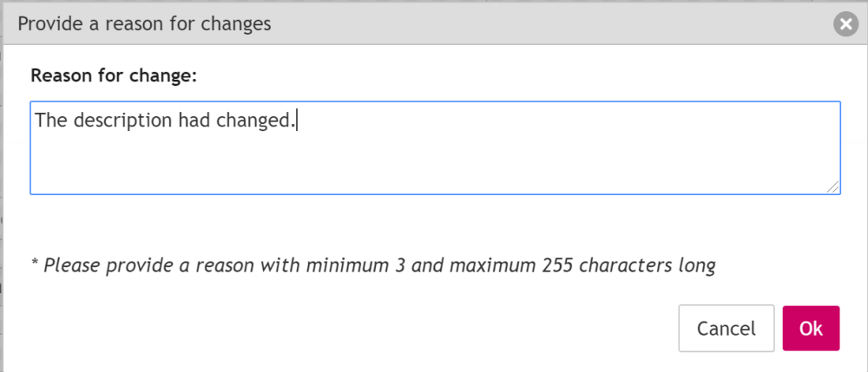The width and height of the screenshot is (868, 372).
Task: Confirm the change with Ok button
Action: 811,329
